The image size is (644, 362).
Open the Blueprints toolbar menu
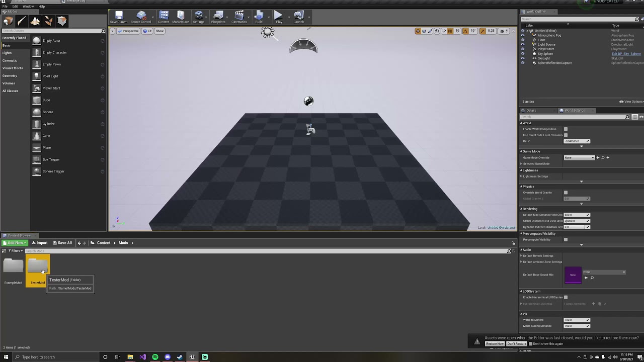(218, 17)
